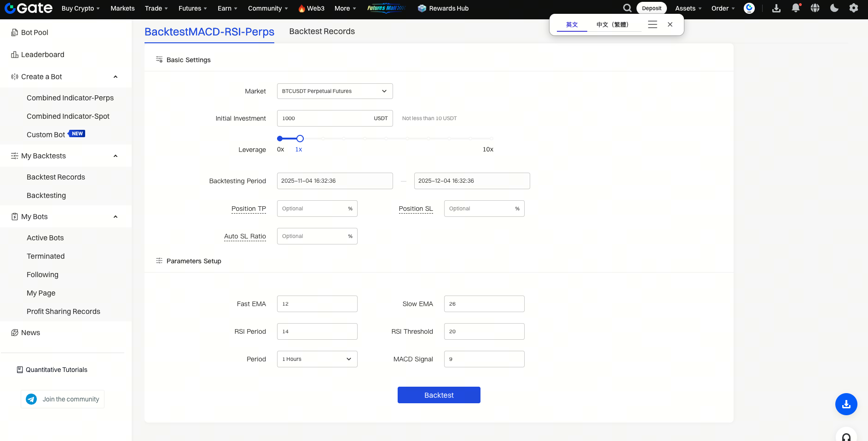Select 英文 language option
Screen dimensions: 868x441
click(x=572, y=25)
